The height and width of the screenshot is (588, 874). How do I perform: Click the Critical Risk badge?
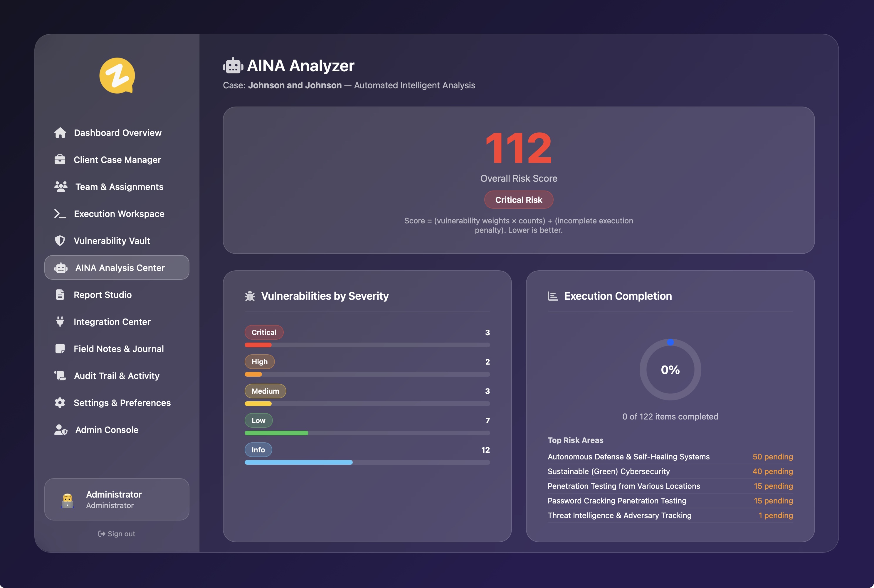pos(518,200)
